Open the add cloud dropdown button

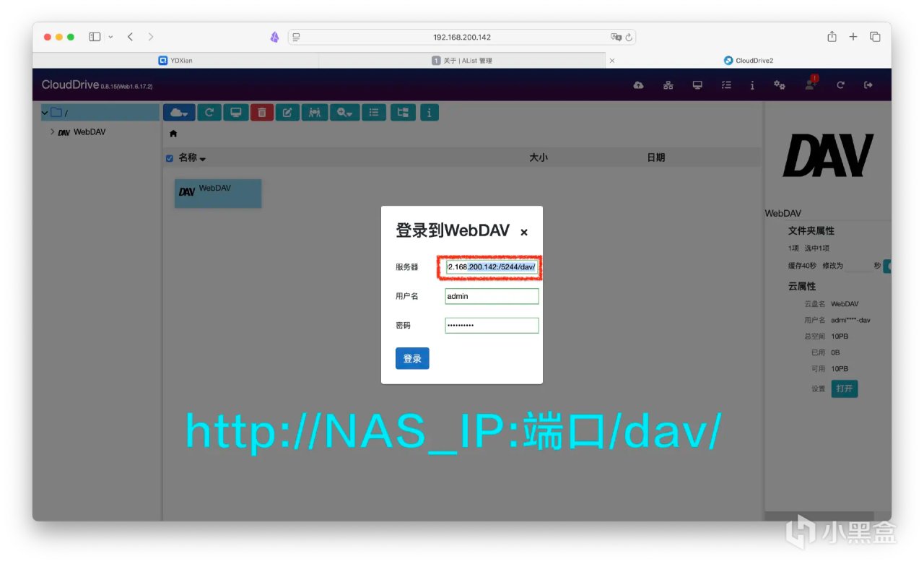(x=180, y=113)
